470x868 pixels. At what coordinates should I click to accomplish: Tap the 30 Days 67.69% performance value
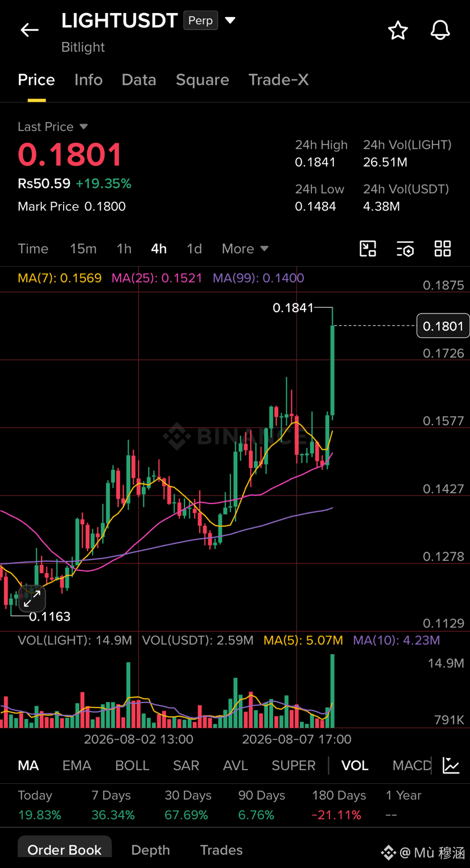(x=186, y=815)
